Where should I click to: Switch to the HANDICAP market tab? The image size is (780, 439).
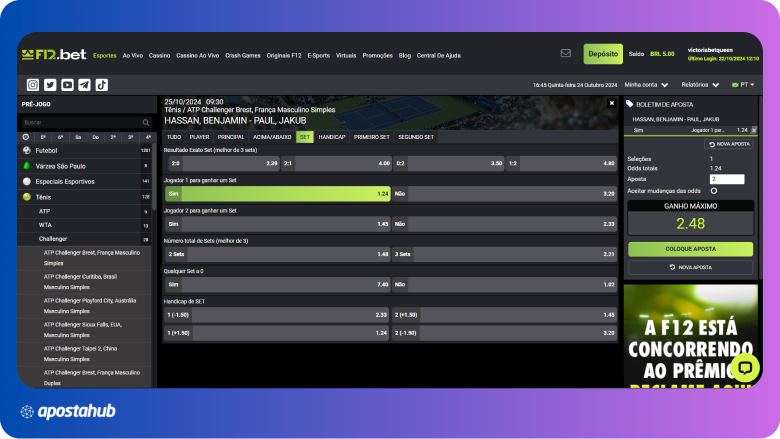click(x=332, y=137)
